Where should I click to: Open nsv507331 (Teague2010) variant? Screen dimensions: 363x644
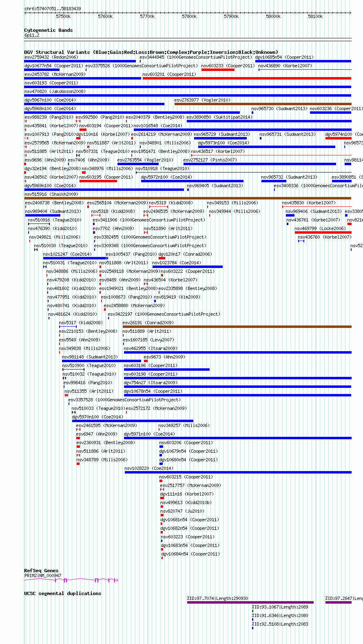pos(103,151)
